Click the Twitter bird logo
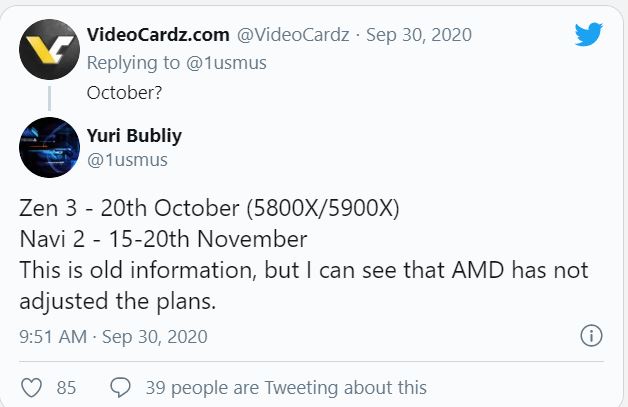 tap(588, 34)
